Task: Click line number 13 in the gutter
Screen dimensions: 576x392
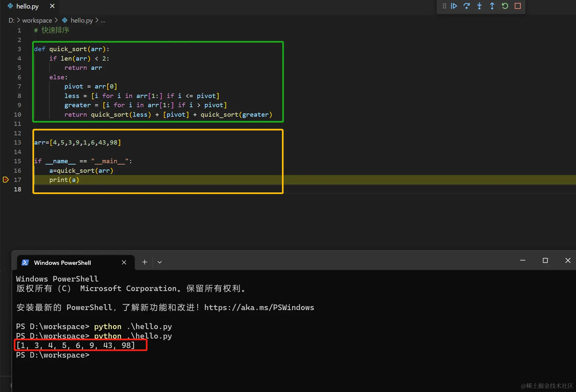Action: point(17,143)
